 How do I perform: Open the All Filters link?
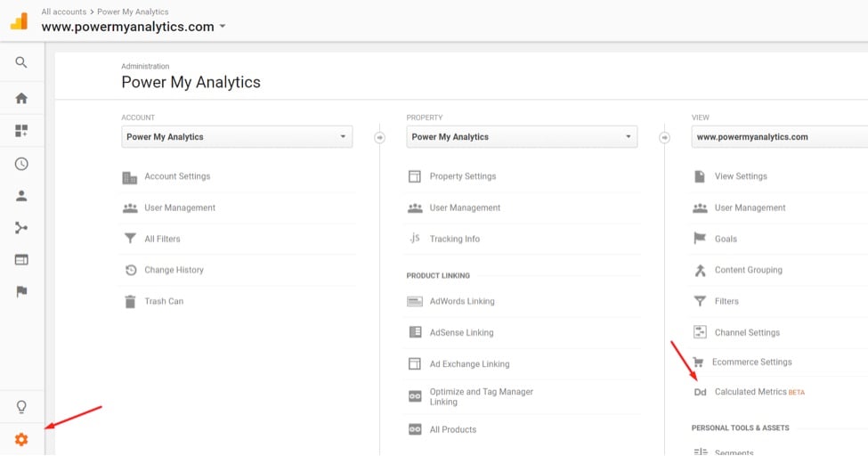(x=162, y=239)
